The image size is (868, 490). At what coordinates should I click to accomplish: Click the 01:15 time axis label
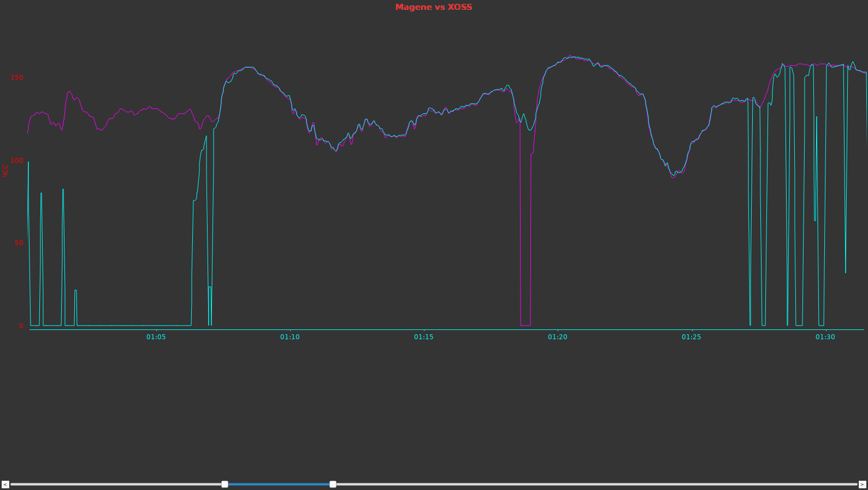tap(424, 337)
